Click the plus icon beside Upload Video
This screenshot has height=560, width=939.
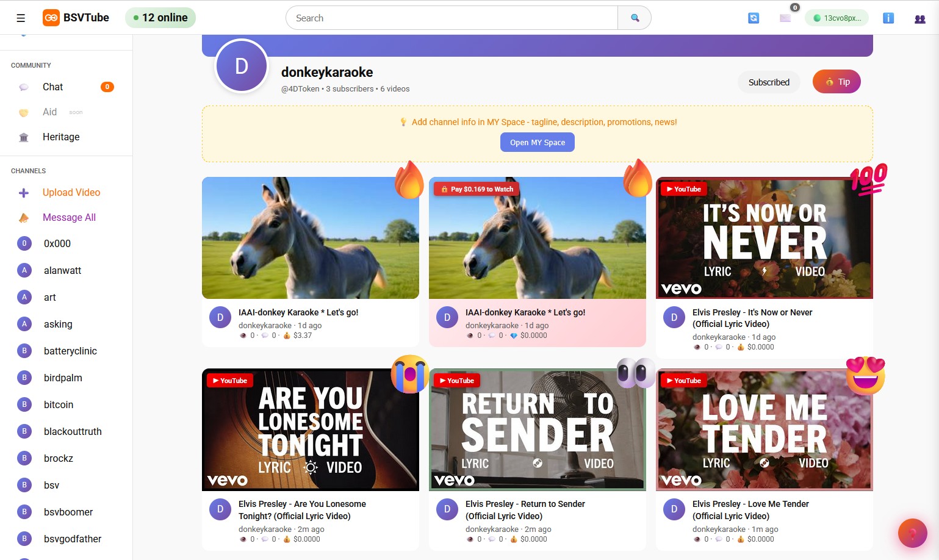(x=24, y=193)
